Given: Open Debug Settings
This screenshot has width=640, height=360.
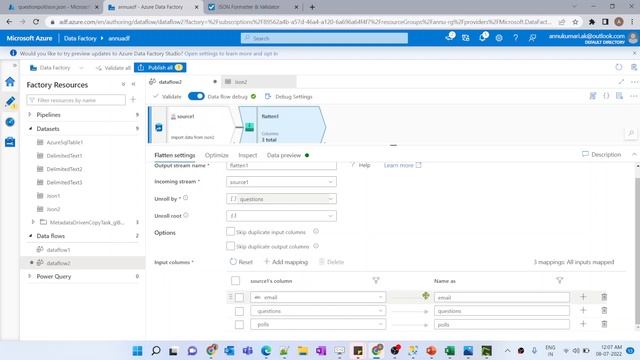Looking at the screenshot, I should [288, 97].
